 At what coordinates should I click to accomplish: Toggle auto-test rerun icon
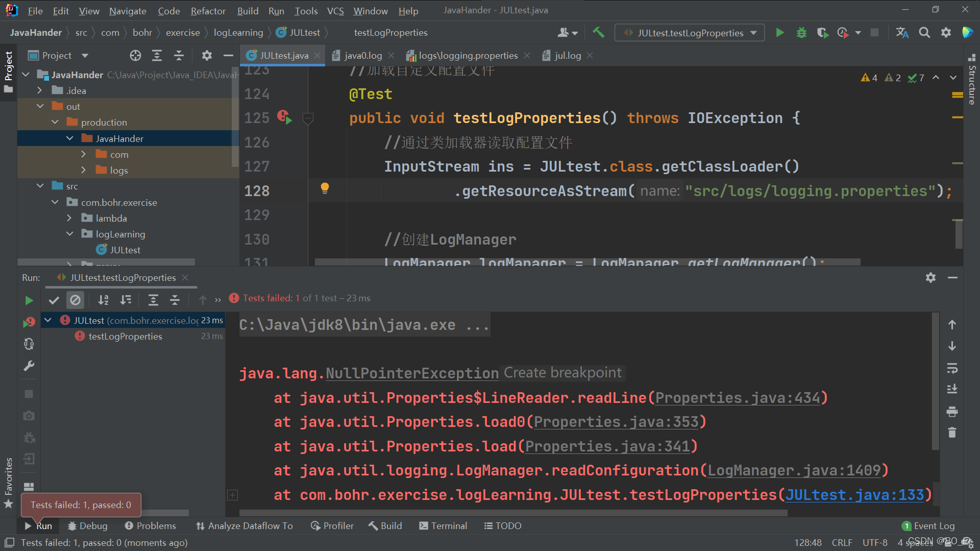coord(29,344)
